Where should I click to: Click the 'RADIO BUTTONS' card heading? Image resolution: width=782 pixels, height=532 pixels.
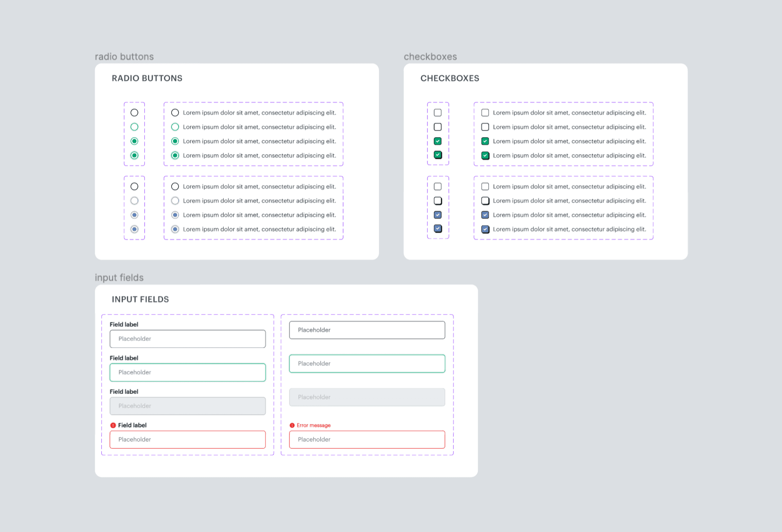click(147, 78)
